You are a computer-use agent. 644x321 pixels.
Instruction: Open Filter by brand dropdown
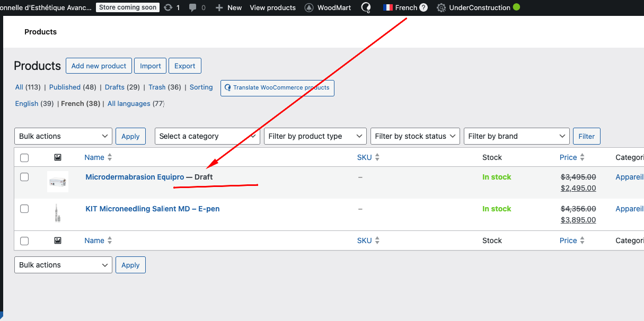517,136
